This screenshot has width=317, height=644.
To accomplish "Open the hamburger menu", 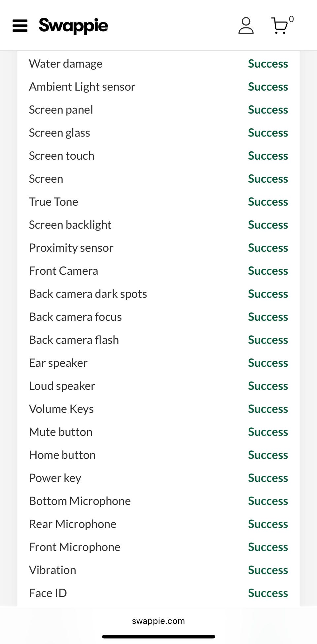I will click(x=20, y=26).
